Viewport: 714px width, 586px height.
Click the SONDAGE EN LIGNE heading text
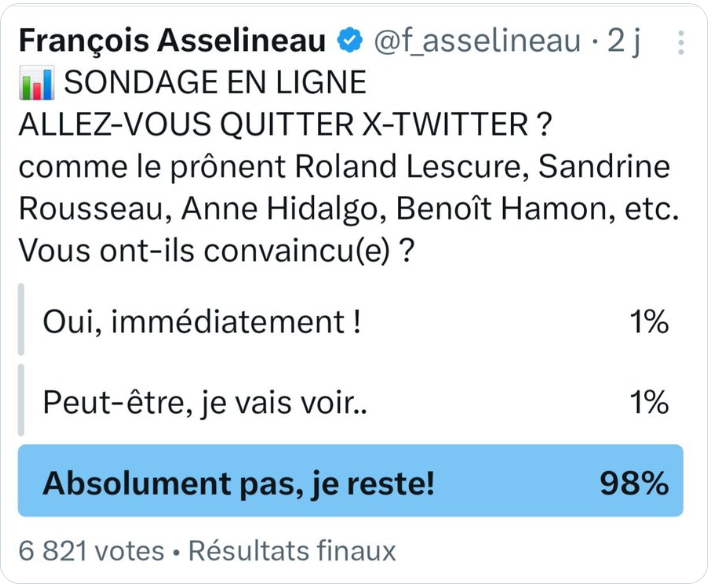[x=215, y=83]
